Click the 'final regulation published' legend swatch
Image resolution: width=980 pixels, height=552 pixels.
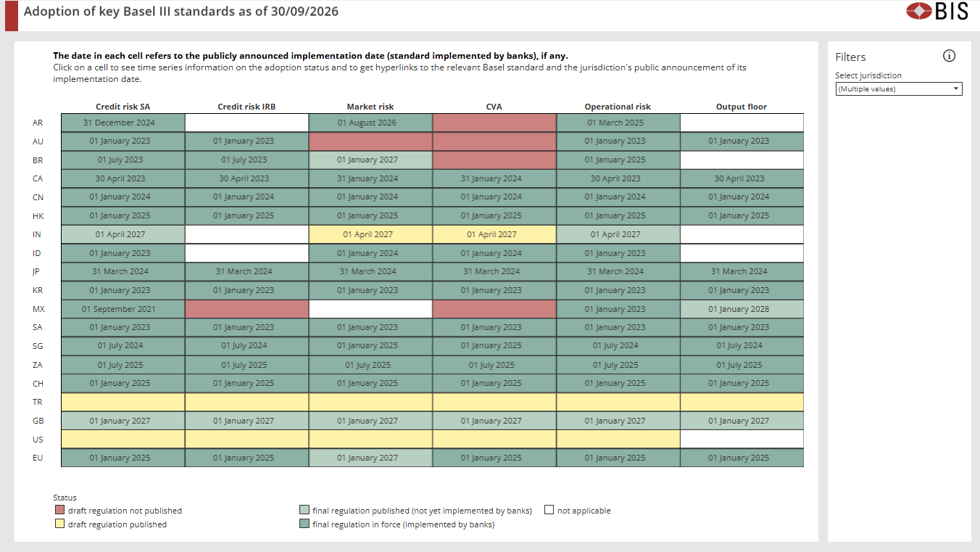pos(304,511)
